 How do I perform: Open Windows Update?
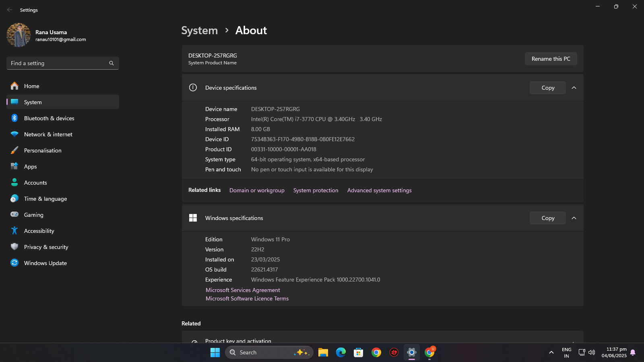45,263
